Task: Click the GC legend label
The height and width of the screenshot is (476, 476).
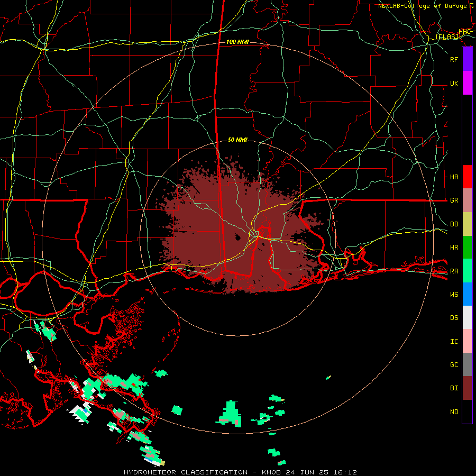Action: click(x=454, y=364)
